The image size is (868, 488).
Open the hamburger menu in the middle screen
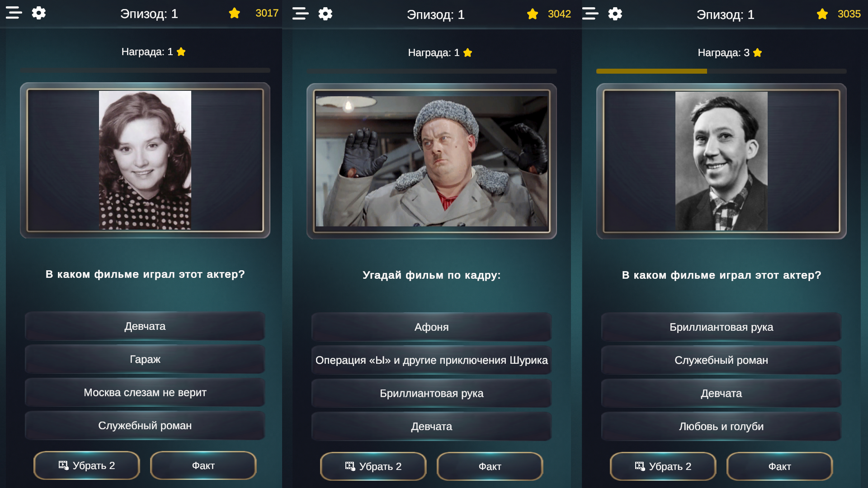301,14
